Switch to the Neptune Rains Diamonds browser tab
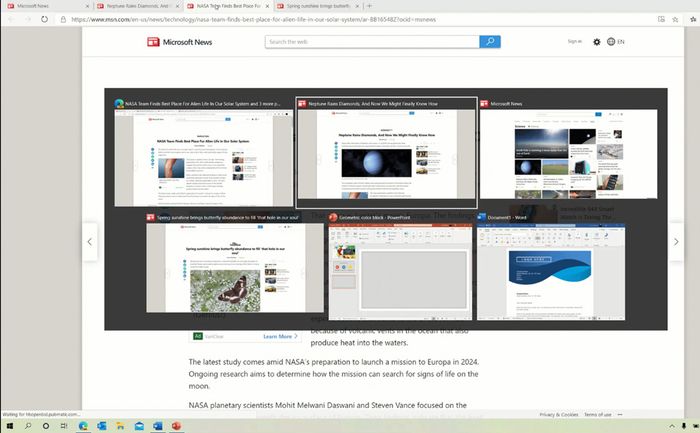Screen dimensions: 700x433 tap(137, 6)
